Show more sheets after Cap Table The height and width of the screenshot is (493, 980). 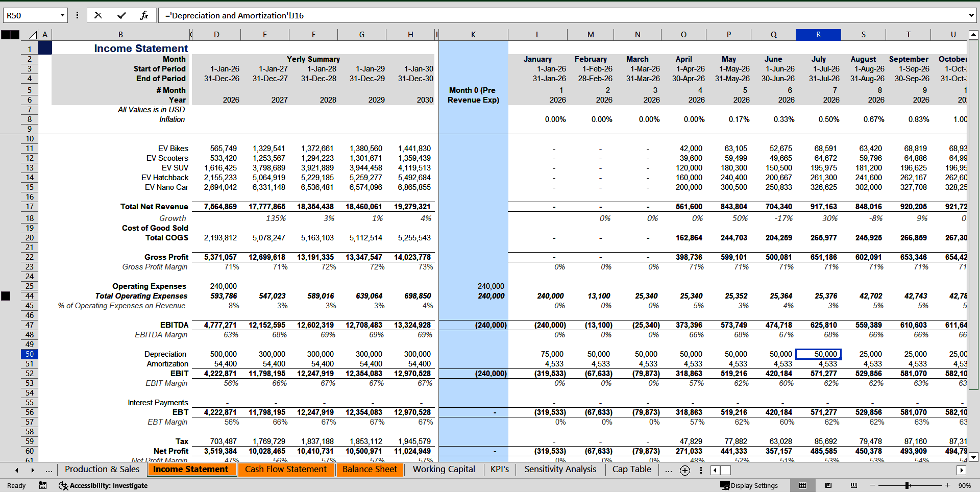(669, 470)
